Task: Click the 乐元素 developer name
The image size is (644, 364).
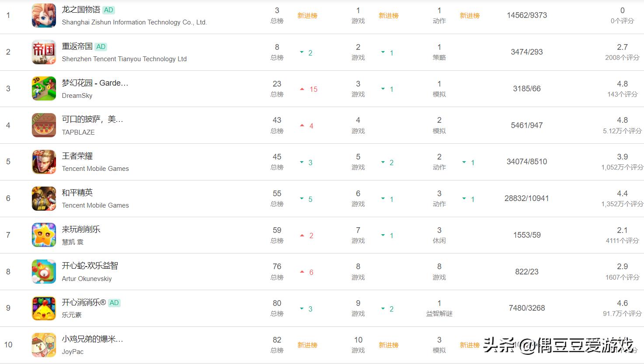Action: (x=72, y=315)
